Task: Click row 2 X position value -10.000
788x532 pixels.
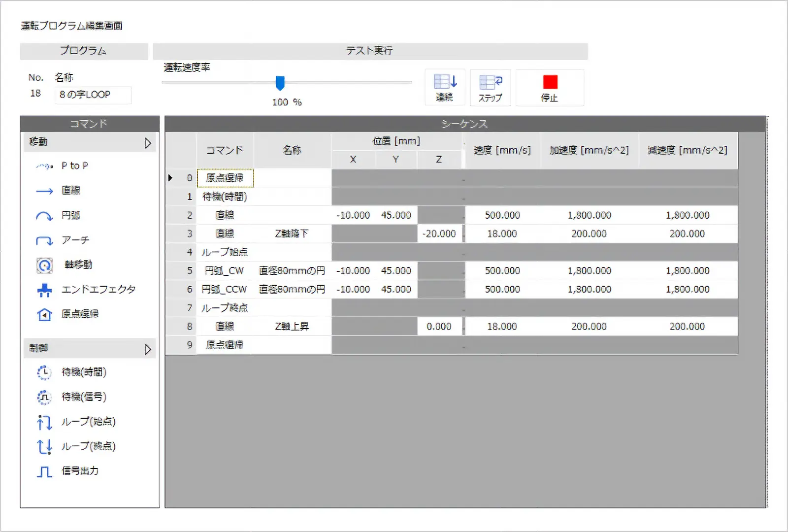Action: click(354, 215)
